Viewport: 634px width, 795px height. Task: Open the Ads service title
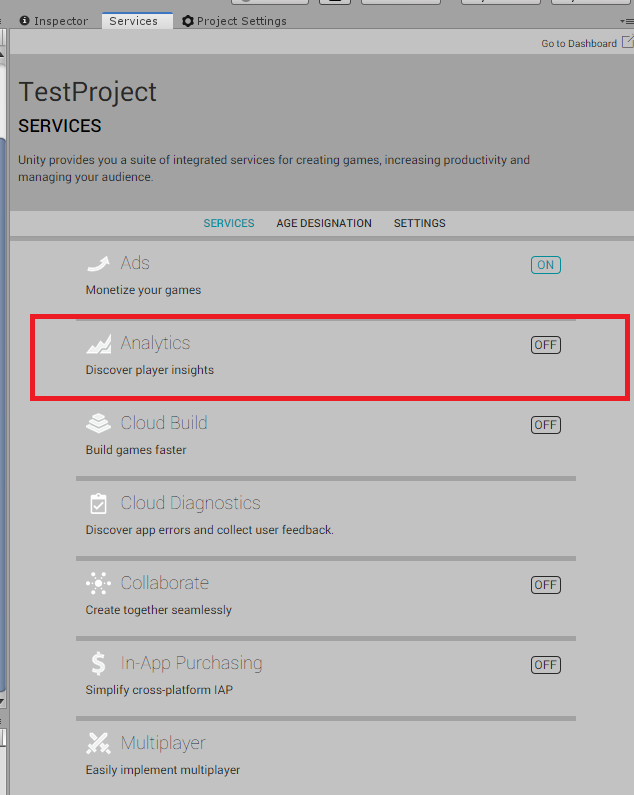click(x=135, y=263)
